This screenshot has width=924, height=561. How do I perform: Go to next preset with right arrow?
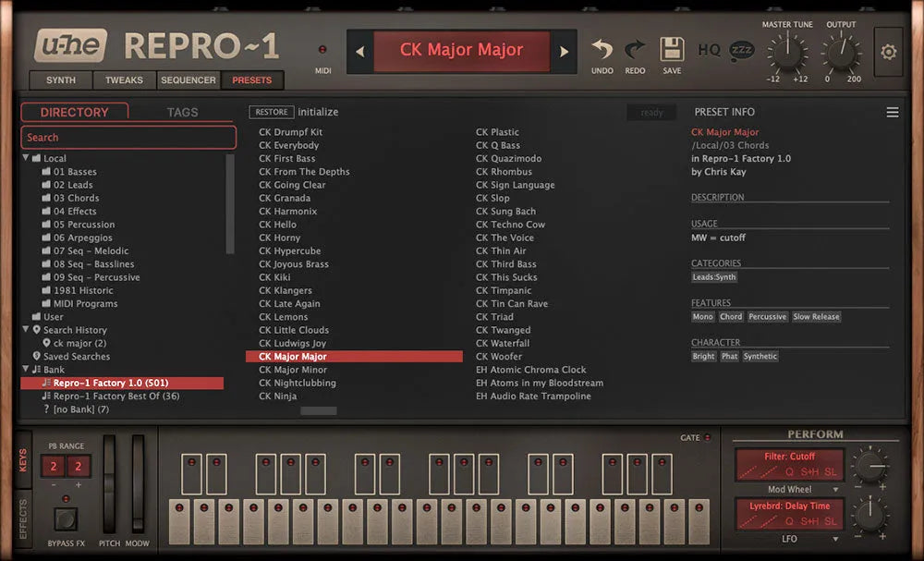pos(564,51)
